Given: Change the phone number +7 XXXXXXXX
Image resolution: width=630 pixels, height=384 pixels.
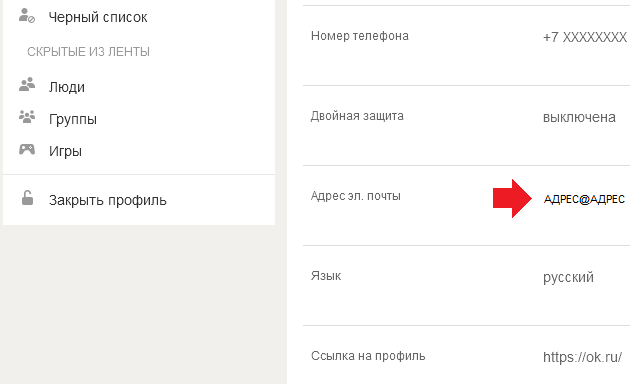Looking at the screenshot, I should (585, 37).
